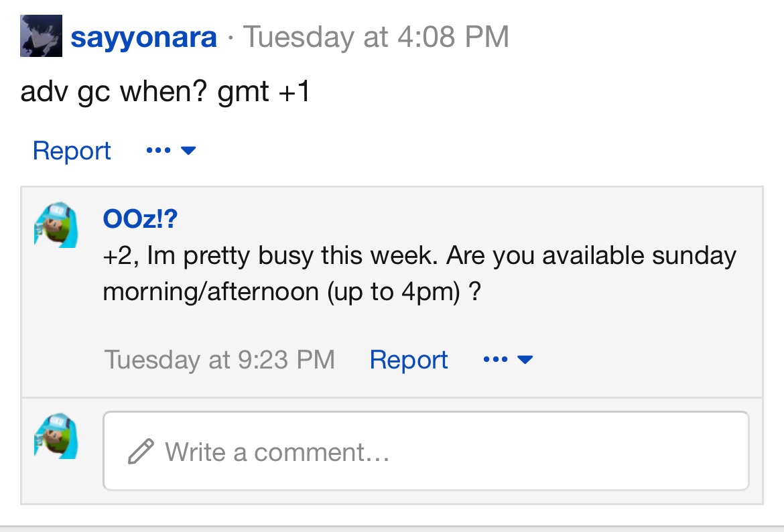
Task: Visit sayyonara's profile via username
Action: click(144, 37)
